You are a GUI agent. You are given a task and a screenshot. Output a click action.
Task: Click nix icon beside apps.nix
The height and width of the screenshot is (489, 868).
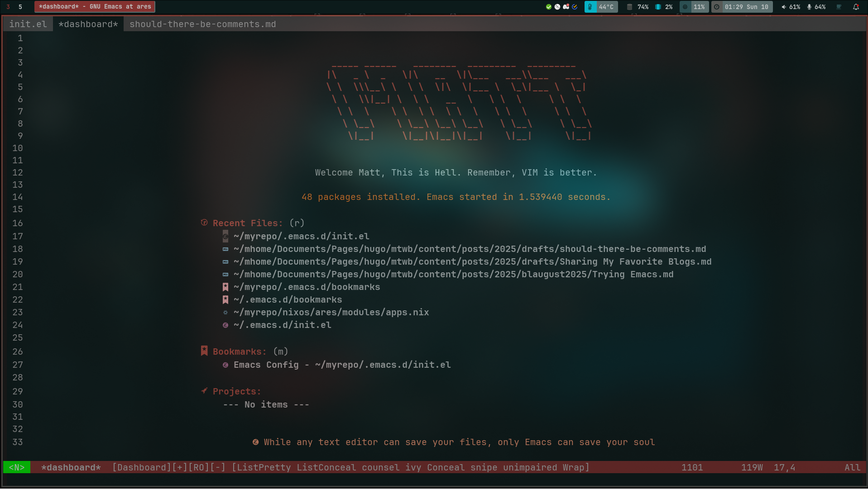[x=225, y=313]
